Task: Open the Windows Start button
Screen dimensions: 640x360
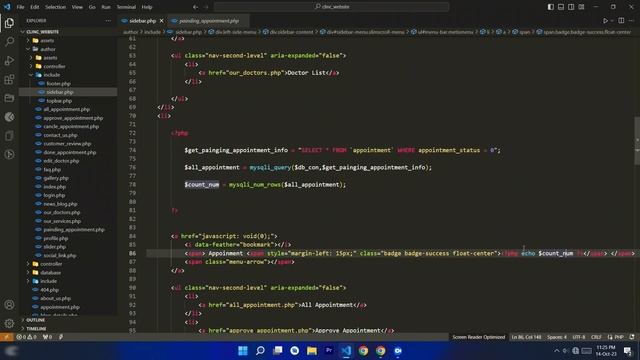Action: [243, 351]
